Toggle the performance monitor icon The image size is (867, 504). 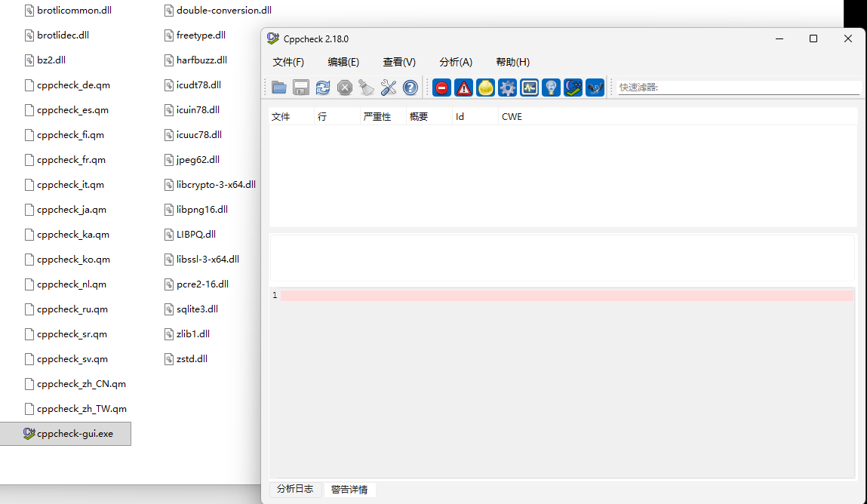529,88
